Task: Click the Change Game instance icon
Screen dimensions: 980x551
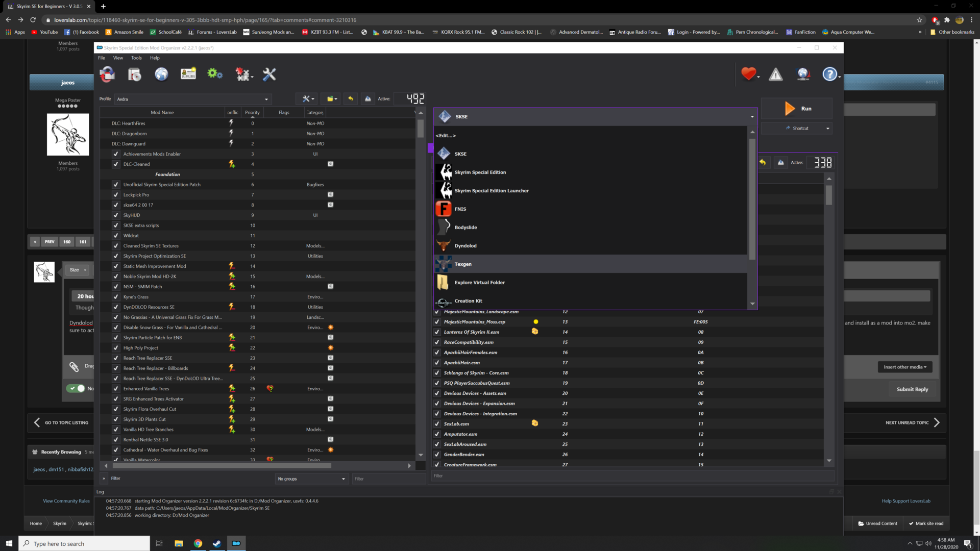Action: 107,74
